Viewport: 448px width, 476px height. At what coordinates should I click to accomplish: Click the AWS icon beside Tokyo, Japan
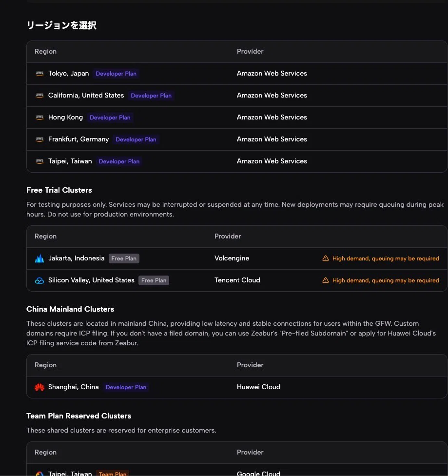pos(39,74)
